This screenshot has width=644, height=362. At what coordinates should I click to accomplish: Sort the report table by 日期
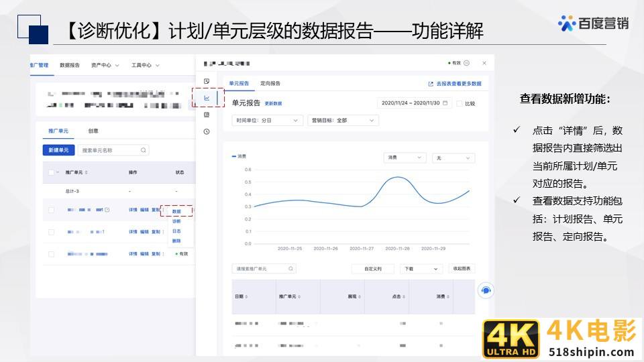(246, 296)
